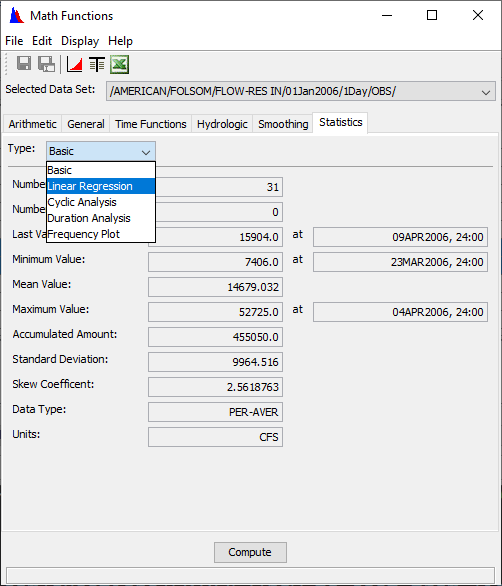The width and height of the screenshot is (502, 586).
Task: Click the Compute button
Action: pyautogui.click(x=250, y=552)
